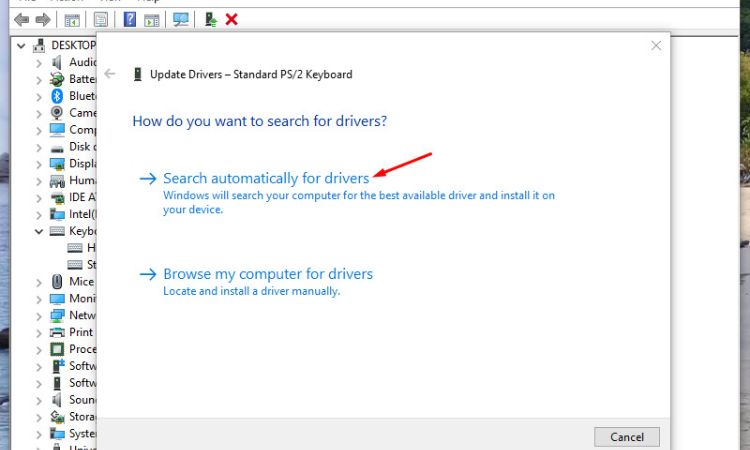Expand the Storage controllers chevron

point(39,418)
